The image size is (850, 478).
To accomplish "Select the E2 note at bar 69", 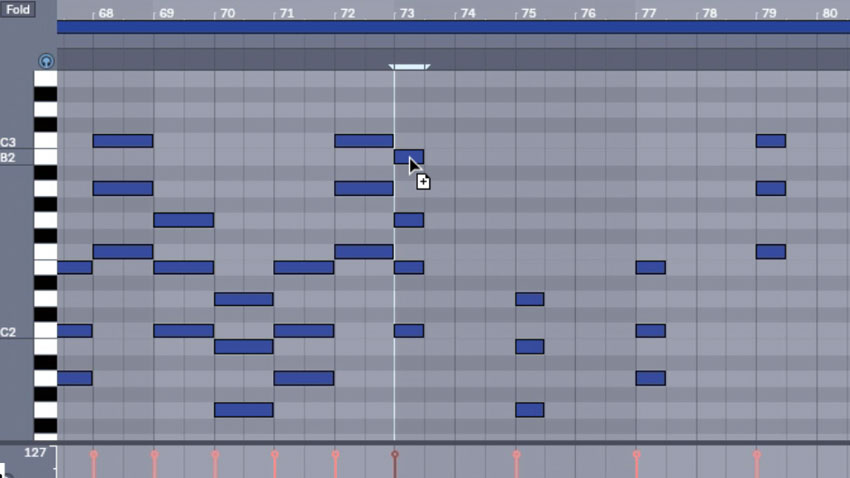I will [184, 267].
